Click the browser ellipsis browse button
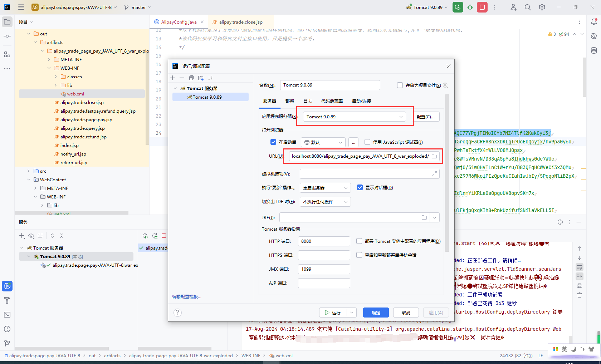This screenshot has height=364, width=601. tap(353, 142)
